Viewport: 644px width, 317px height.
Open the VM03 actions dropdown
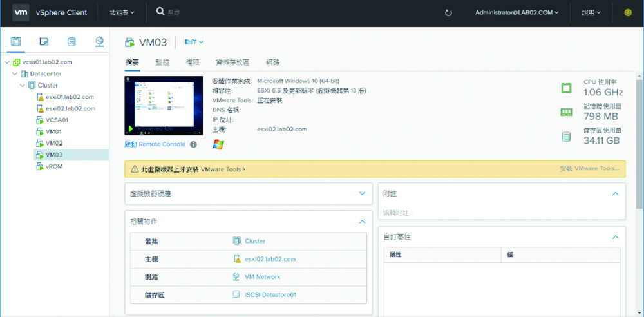[194, 42]
